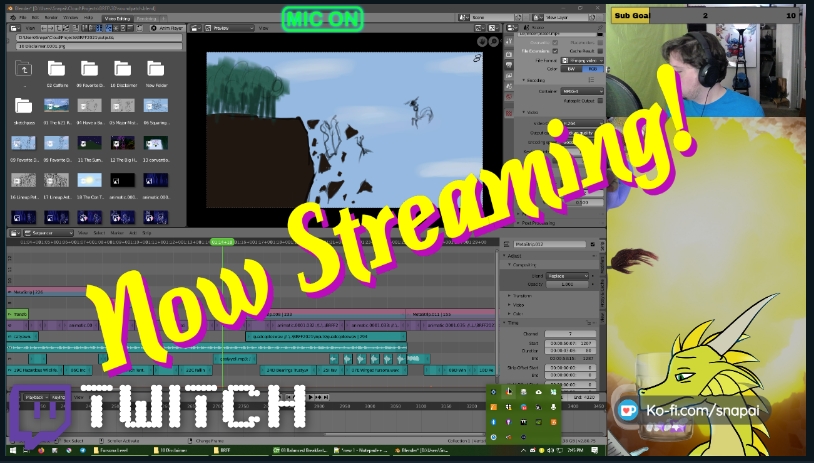Viewport: 814px width, 463px height.
Task: Click back arrow in file browser header
Action: 44,28
